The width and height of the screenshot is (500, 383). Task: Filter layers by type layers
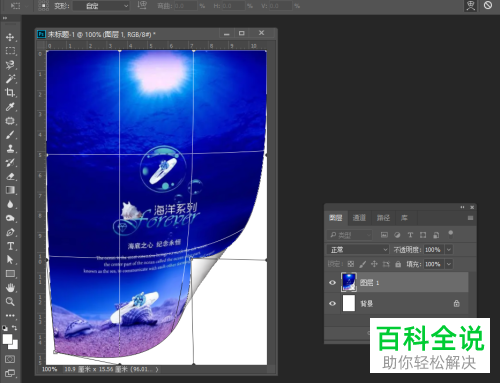410,235
